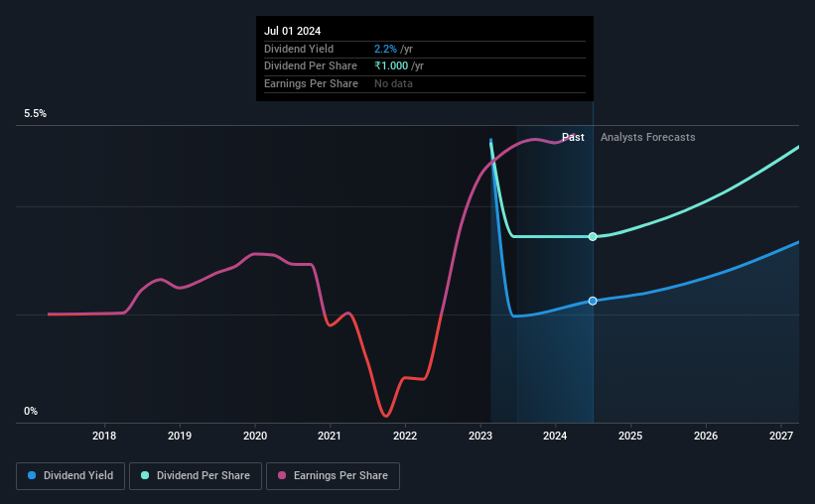Click the 2019 x-axis label
Viewport: 815px width, 504px height.
pos(180,436)
